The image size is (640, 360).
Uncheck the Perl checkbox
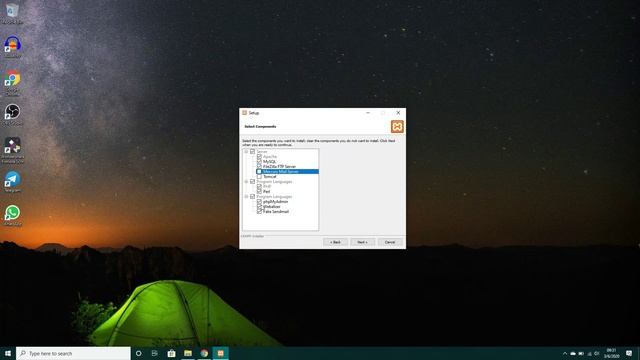point(259,191)
